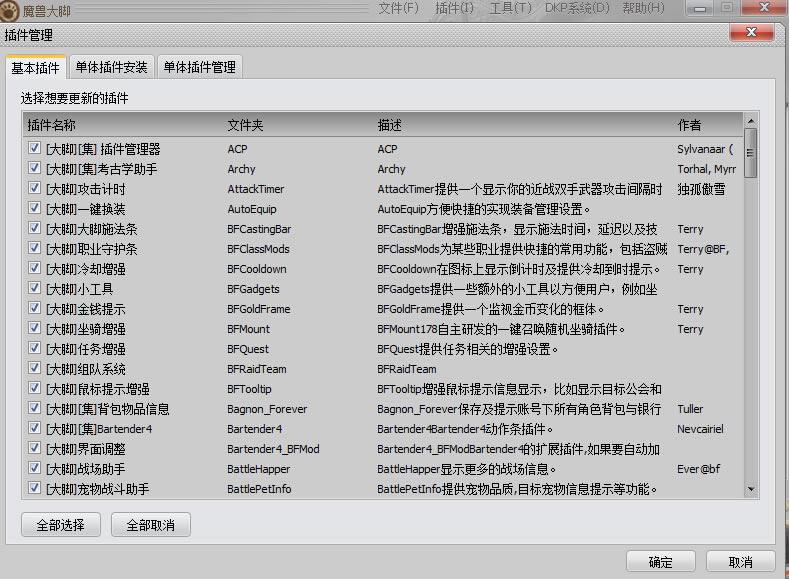Select the AutoEquip folder cell
The image size is (789, 579).
pos(252,209)
